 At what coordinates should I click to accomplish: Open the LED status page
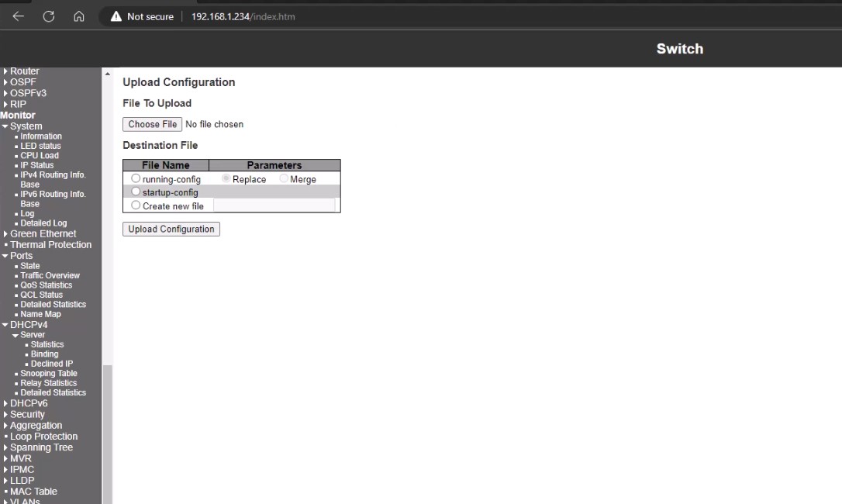[40, 146]
